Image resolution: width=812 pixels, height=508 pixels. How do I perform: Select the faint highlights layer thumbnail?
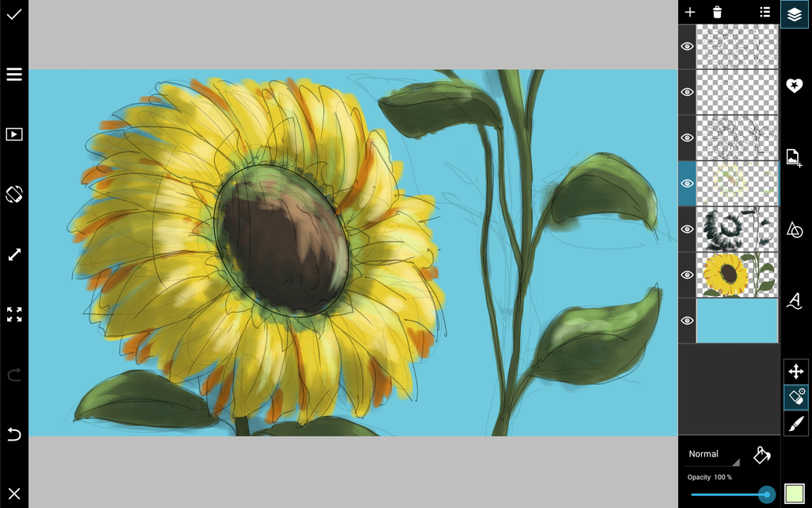coord(737,183)
